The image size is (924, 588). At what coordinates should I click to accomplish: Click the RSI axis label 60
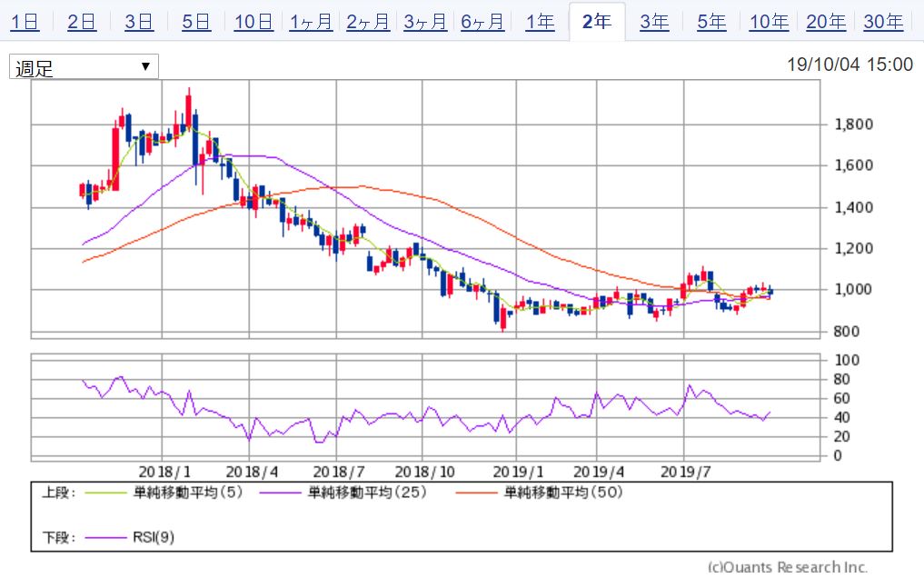point(842,399)
